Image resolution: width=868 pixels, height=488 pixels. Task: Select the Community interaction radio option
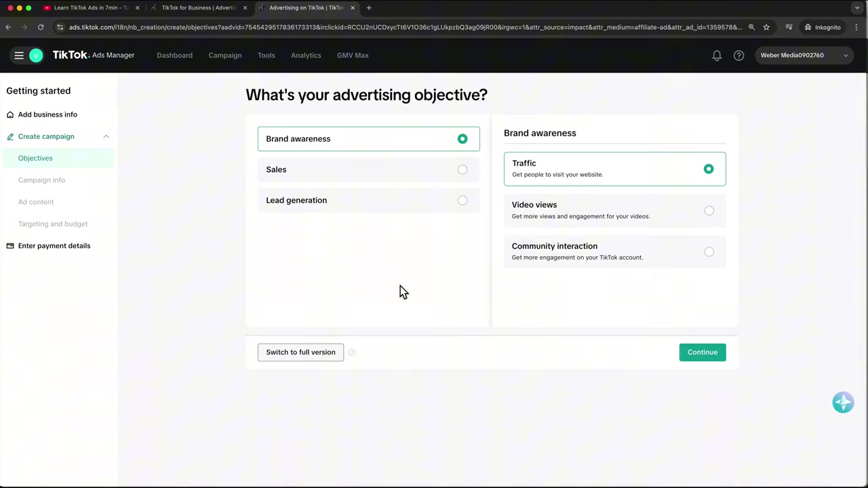pos(709,252)
